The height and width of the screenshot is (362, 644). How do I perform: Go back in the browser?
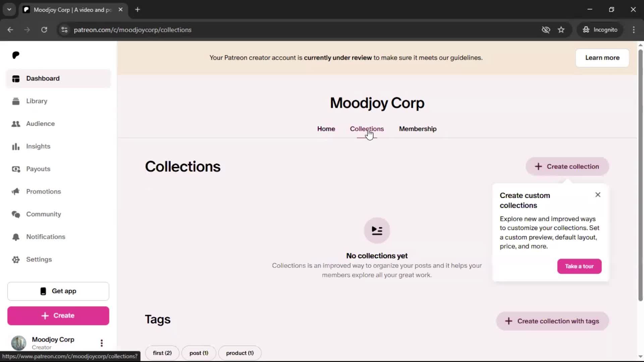10,30
